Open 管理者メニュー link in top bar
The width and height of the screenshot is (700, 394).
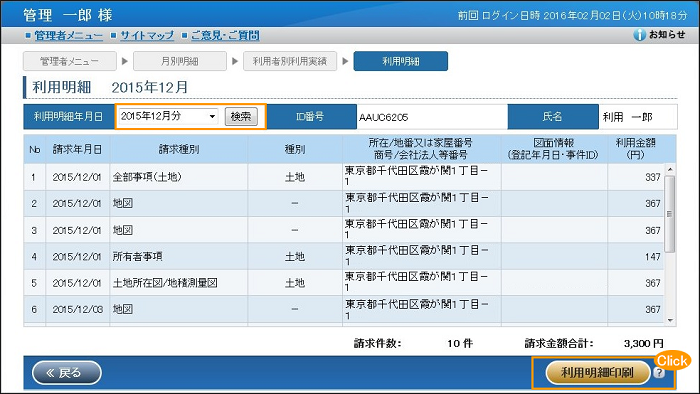pos(68,35)
